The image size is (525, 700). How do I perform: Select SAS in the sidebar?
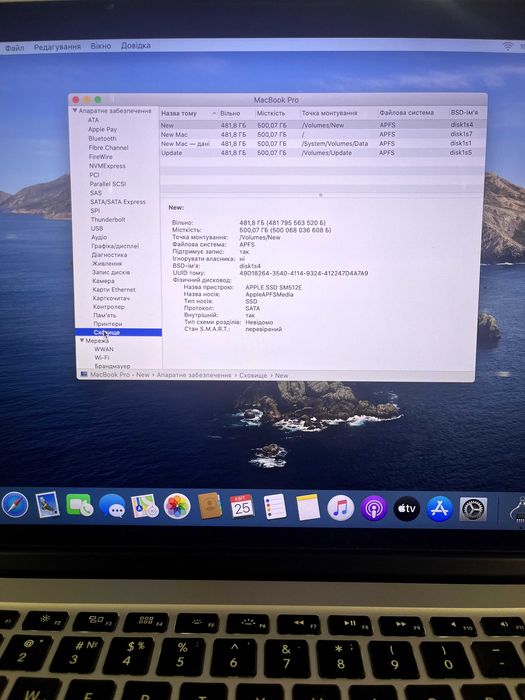(x=96, y=193)
